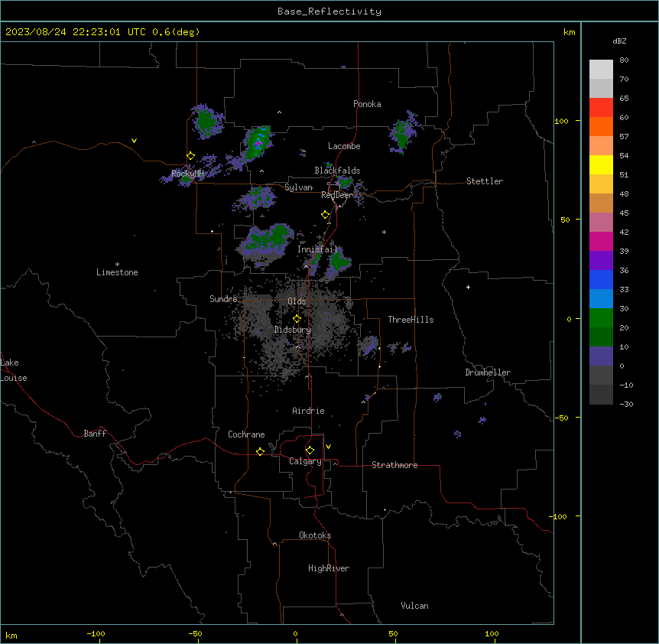Select the Didsbury label
Image resolution: width=659 pixels, height=644 pixels.
click(x=292, y=330)
